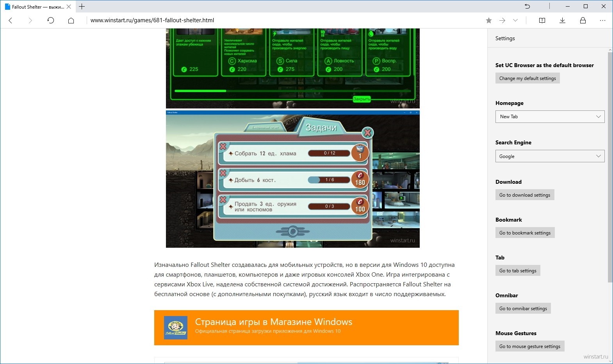Screen dimensions: 613x364
Task: Click the Omnibar section heading
Action: click(x=506, y=295)
